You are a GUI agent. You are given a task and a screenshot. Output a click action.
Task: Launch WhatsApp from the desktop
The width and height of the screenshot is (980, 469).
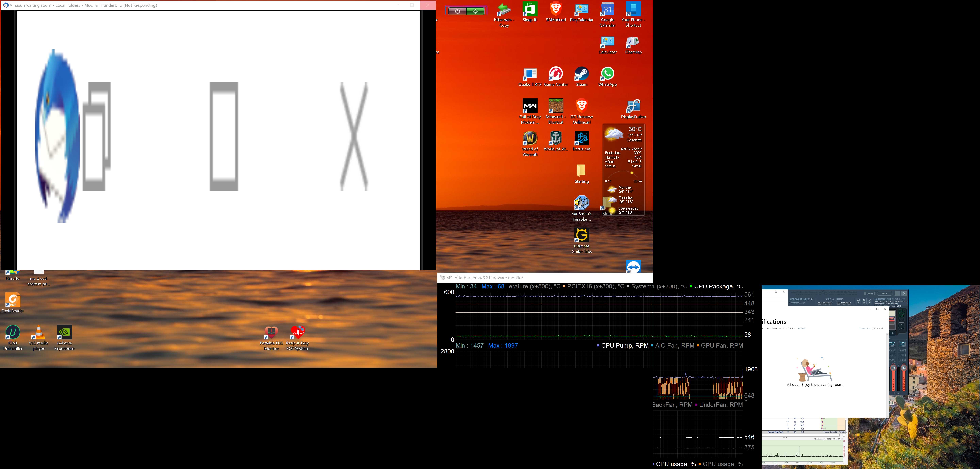coord(607,74)
